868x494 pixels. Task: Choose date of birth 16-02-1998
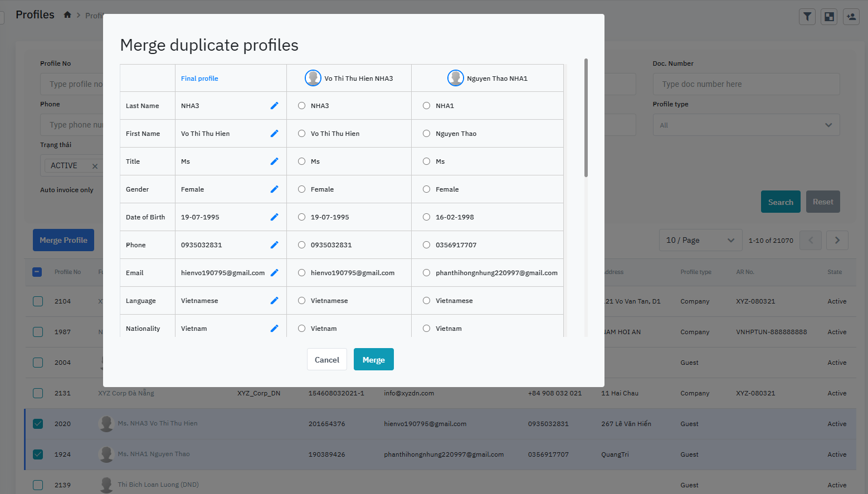(x=427, y=217)
